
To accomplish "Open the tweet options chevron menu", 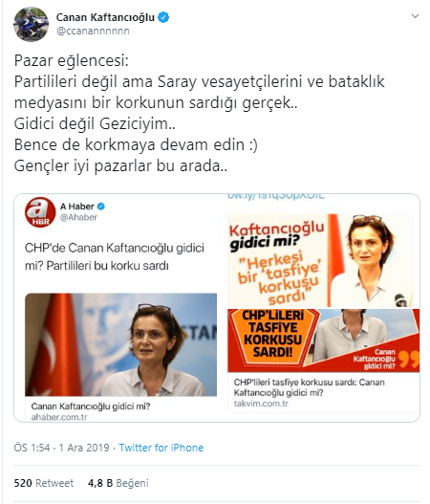I will (x=415, y=16).
